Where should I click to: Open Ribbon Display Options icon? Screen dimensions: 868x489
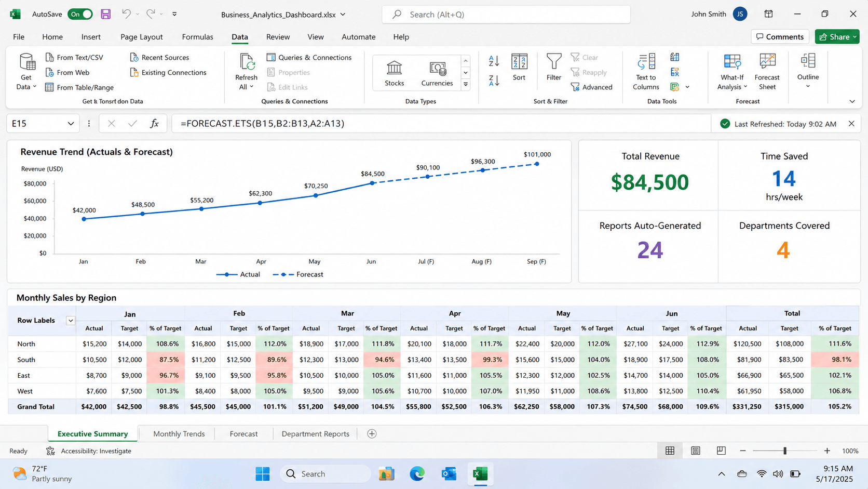pyautogui.click(x=768, y=14)
